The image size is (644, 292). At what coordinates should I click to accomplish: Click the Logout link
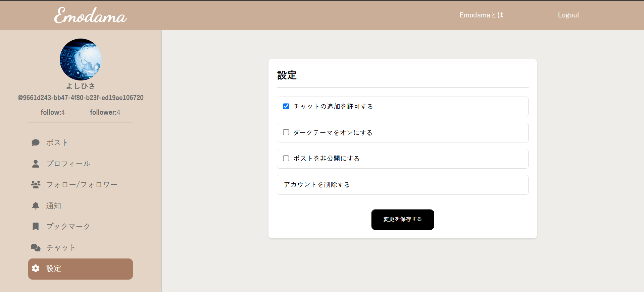tap(568, 15)
